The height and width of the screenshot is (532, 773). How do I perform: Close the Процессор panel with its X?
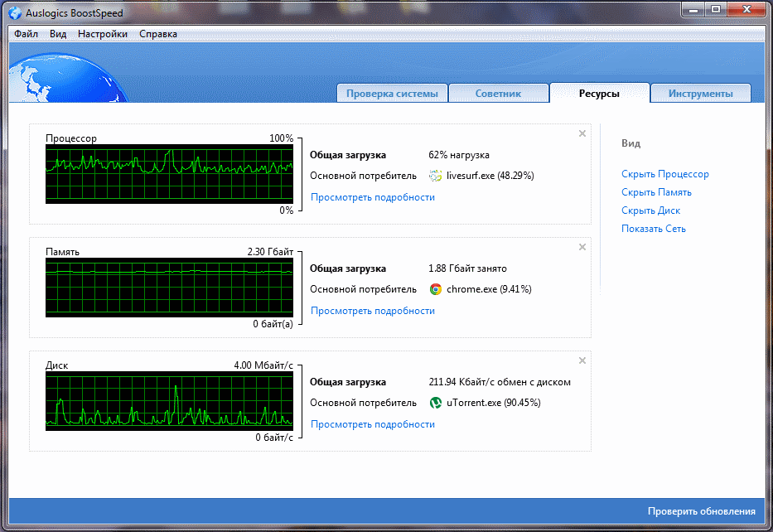coord(582,133)
